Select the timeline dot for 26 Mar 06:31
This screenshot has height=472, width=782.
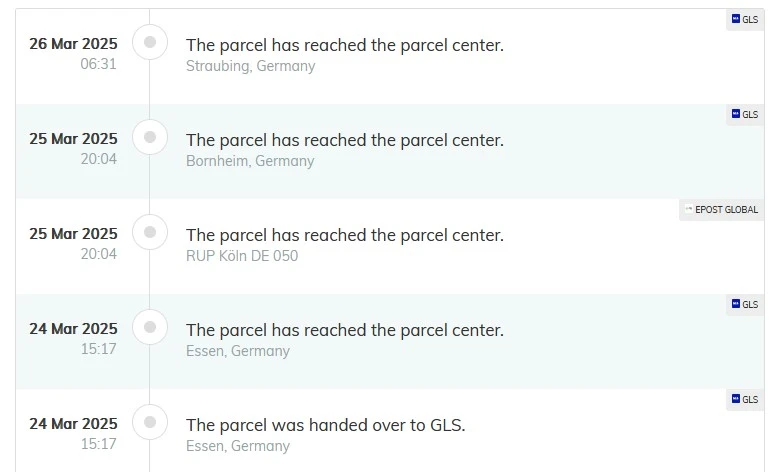(x=150, y=42)
